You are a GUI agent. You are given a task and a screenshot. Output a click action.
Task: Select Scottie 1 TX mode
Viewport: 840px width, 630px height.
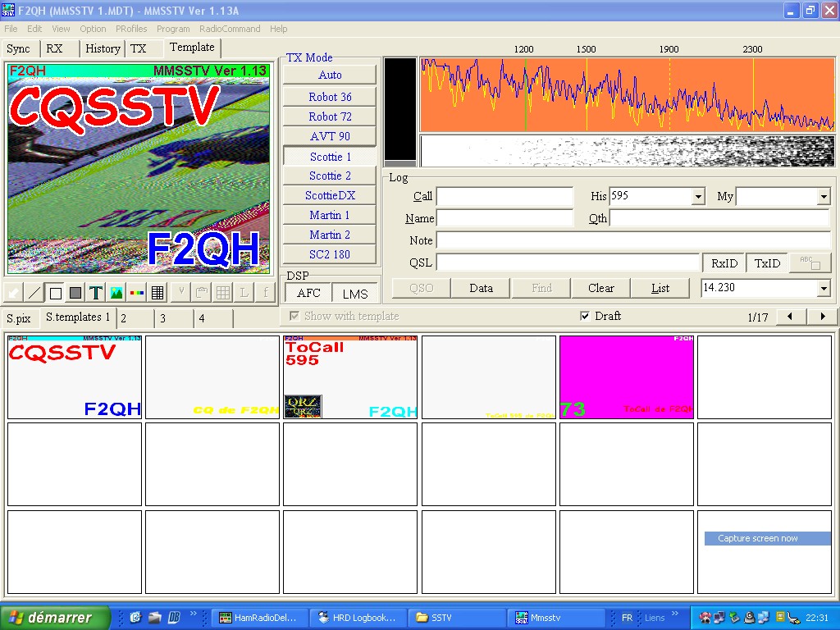pos(330,157)
